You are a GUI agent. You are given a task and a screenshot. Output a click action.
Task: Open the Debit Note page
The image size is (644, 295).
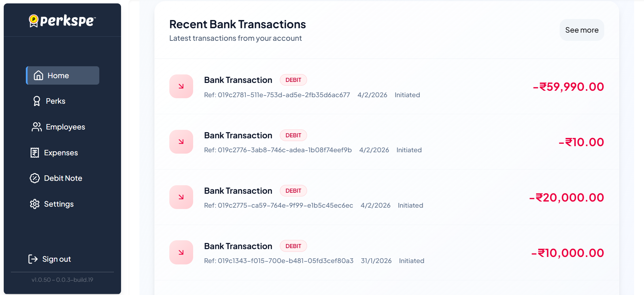[63, 178]
